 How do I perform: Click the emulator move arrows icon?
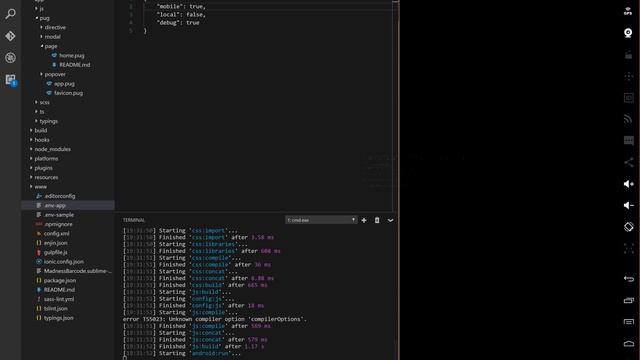coord(628,76)
